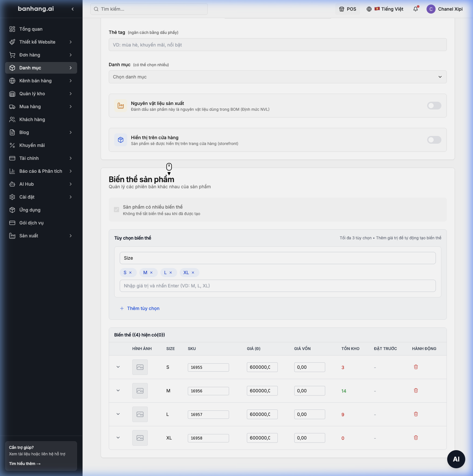Click the Thẻ tag input field
Screen dimensions: 473x476
point(278,45)
